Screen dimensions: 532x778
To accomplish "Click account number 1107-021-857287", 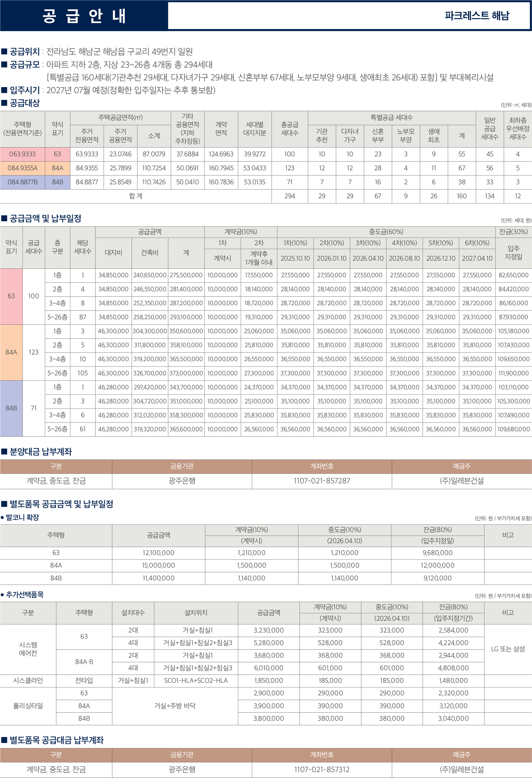I will (x=322, y=481).
